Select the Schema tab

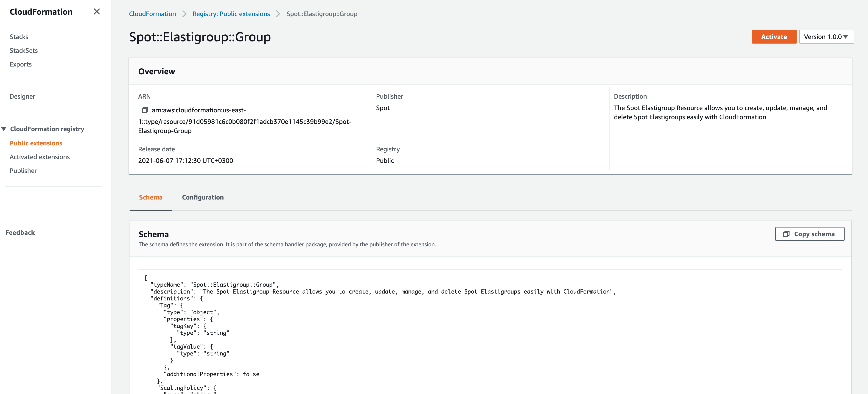151,197
